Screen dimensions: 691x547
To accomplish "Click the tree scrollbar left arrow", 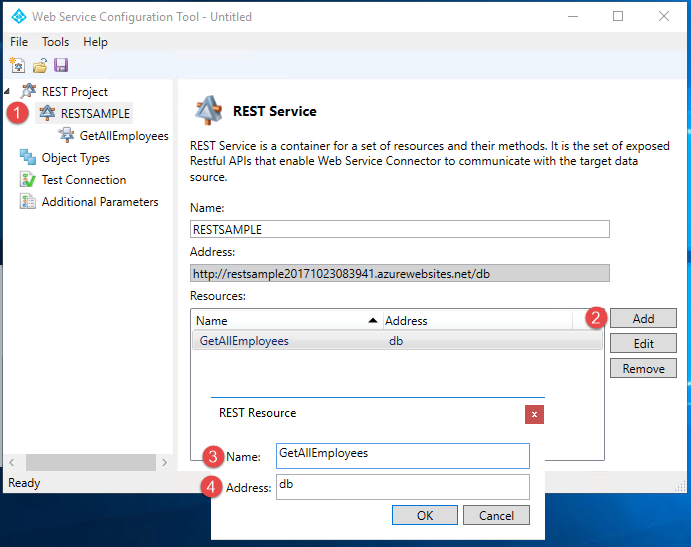I will (x=12, y=462).
